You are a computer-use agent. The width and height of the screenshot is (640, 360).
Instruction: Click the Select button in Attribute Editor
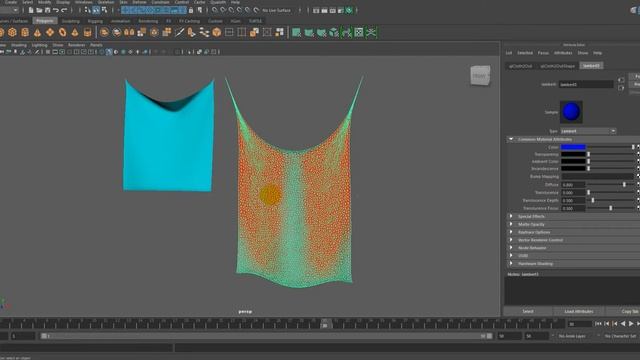tap(528, 311)
